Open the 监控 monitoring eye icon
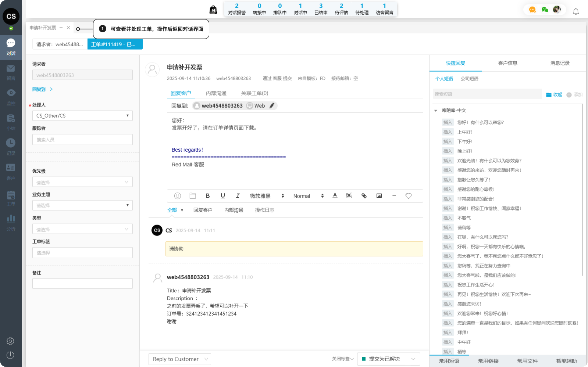The height and width of the screenshot is (367, 588). [11, 93]
